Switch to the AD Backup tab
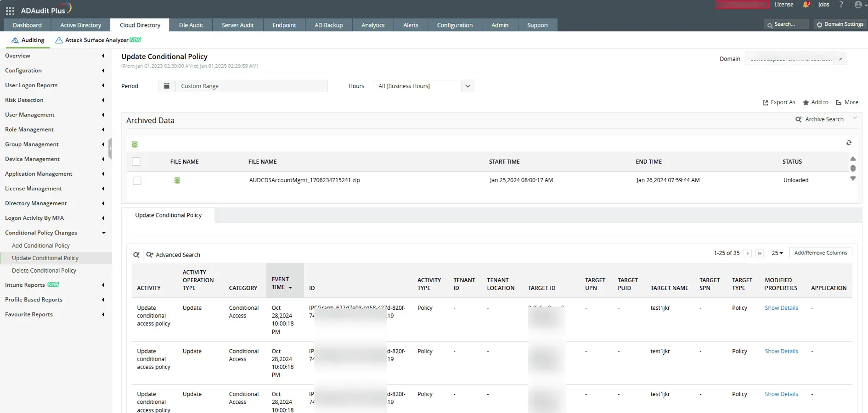 point(328,25)
